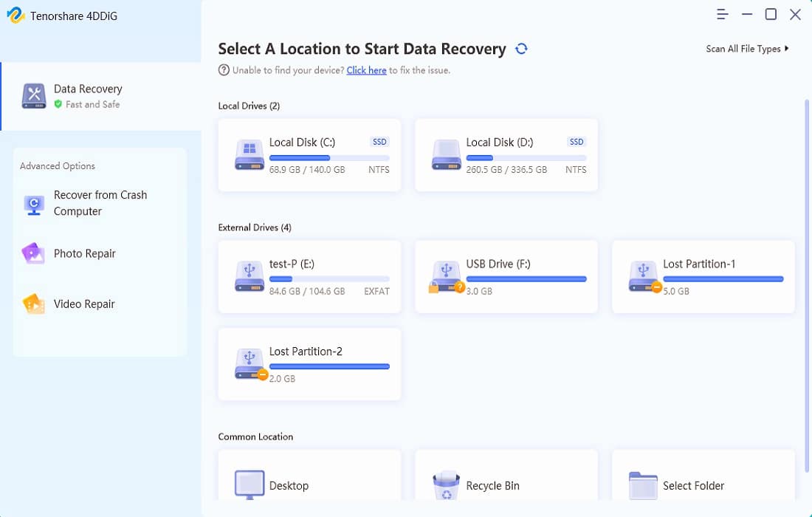
Task: Click the Lost Partition-1 drive icon
Action: 644,277
